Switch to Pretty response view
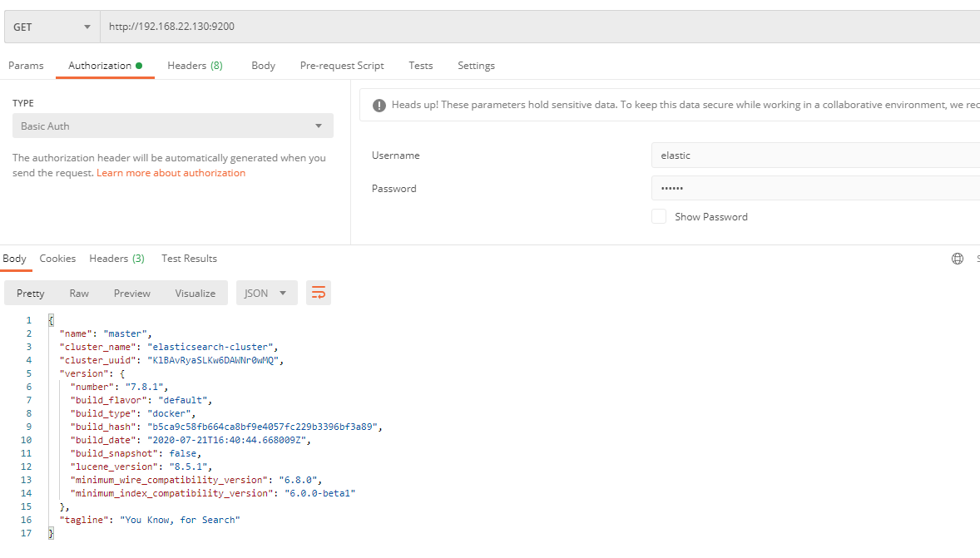Screen dimensions: 980x558 [31, 293]
